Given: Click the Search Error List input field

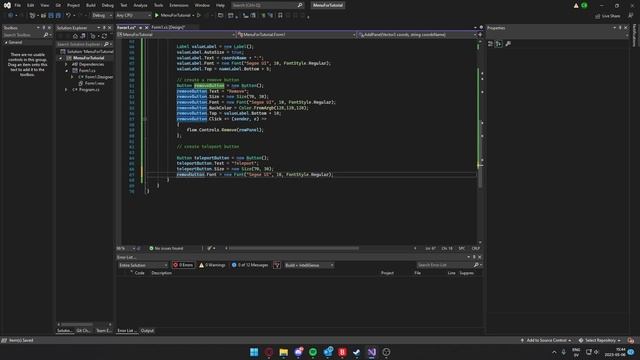Looking at the screenshot, I should pyautogui.click(x=445, y=265).
